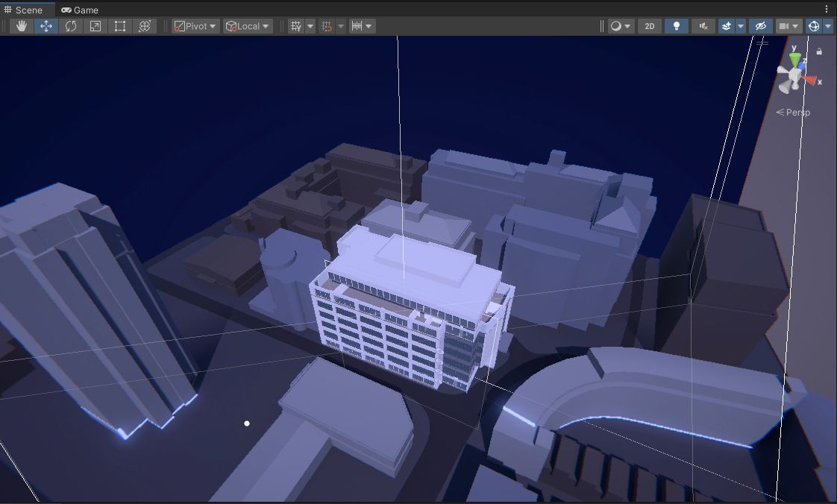Switch to the Game tab
Viewport: 837px width, 504px height.
click(x=79, y=10)
